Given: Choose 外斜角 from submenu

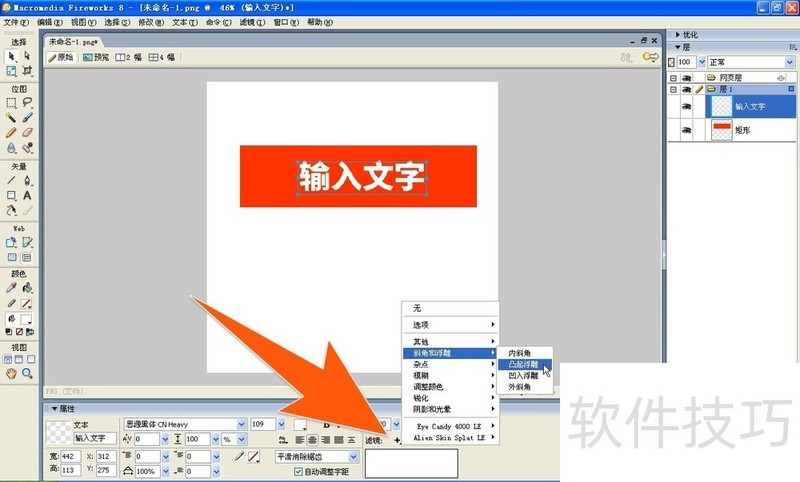Looking at the screenshot, I should pos(525,387).
